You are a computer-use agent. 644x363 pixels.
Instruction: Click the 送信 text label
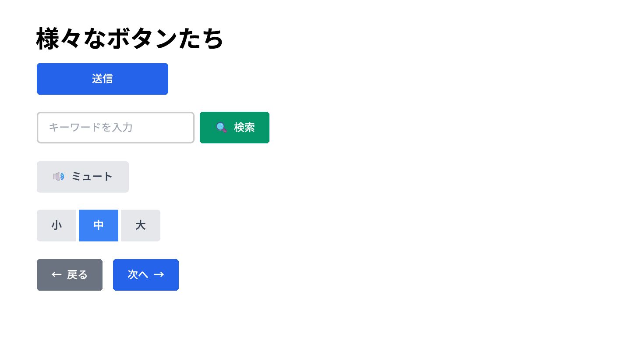[x=103, y=79]
